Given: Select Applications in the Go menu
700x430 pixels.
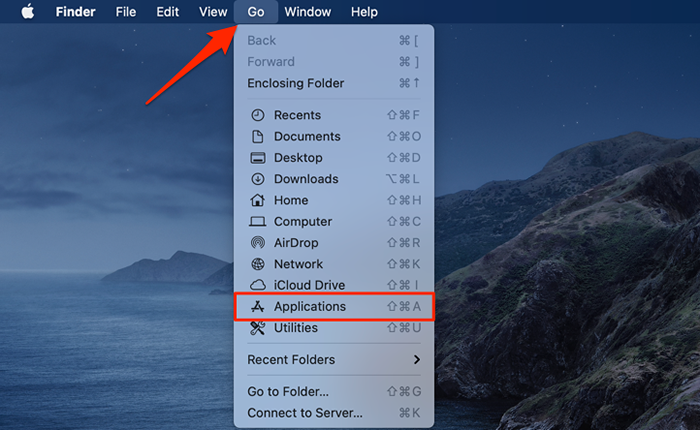Looking at the screenshot, I should point(334,306).
